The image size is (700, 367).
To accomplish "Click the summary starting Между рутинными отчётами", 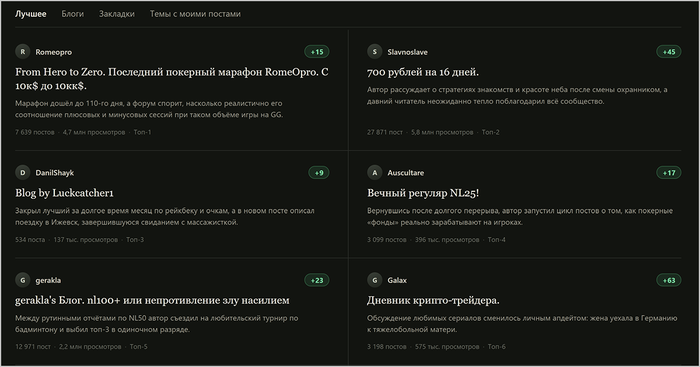I will pos(157,324).
